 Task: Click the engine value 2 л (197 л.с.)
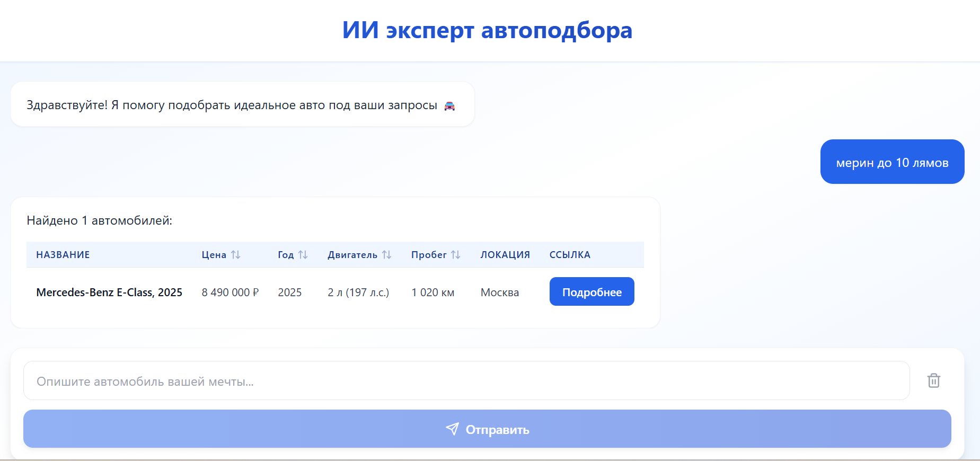(x=358, y=292)
